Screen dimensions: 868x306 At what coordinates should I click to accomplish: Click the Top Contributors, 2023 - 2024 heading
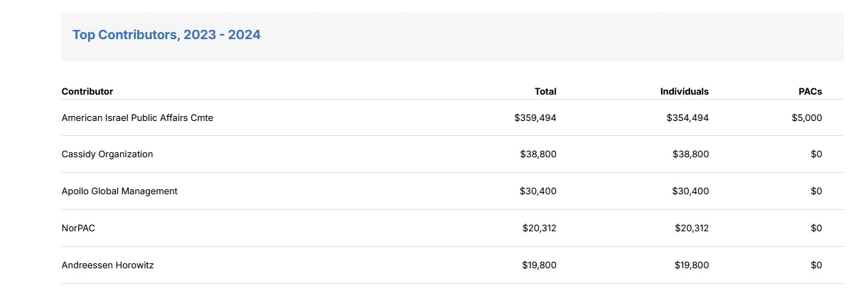166,34
